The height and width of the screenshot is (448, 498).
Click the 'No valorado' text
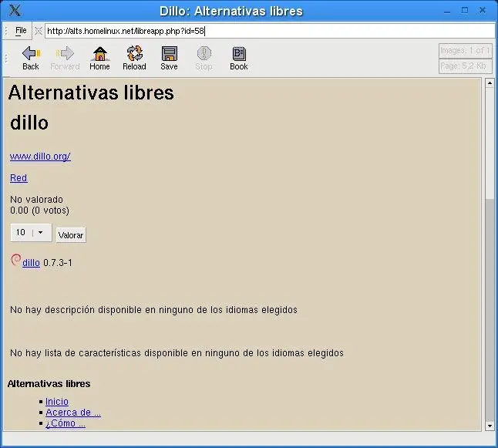pos(36,200)
